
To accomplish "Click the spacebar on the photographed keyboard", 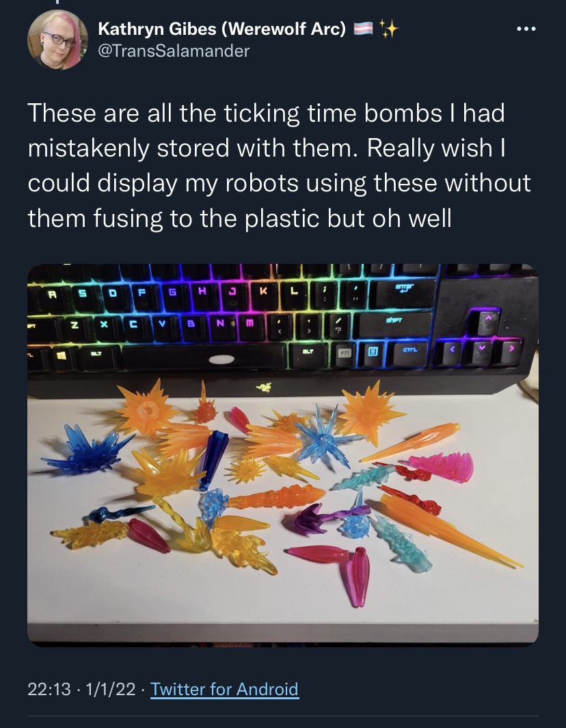I will click(x=204, y=357).
